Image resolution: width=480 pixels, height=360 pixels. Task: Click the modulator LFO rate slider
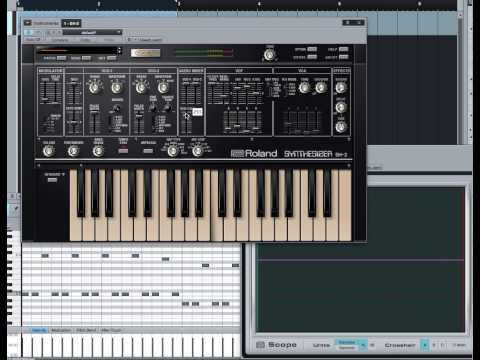[x=44, y=93]
